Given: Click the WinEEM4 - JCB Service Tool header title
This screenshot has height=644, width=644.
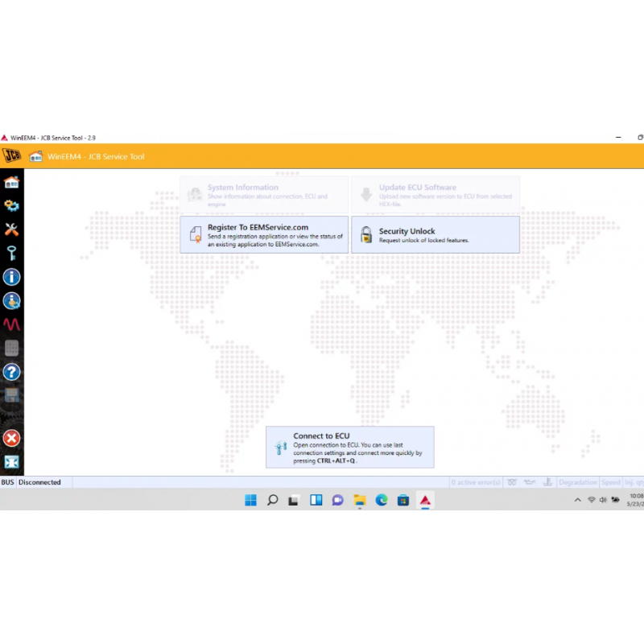Looking at the screenshot, I should [x=96, y=156].
